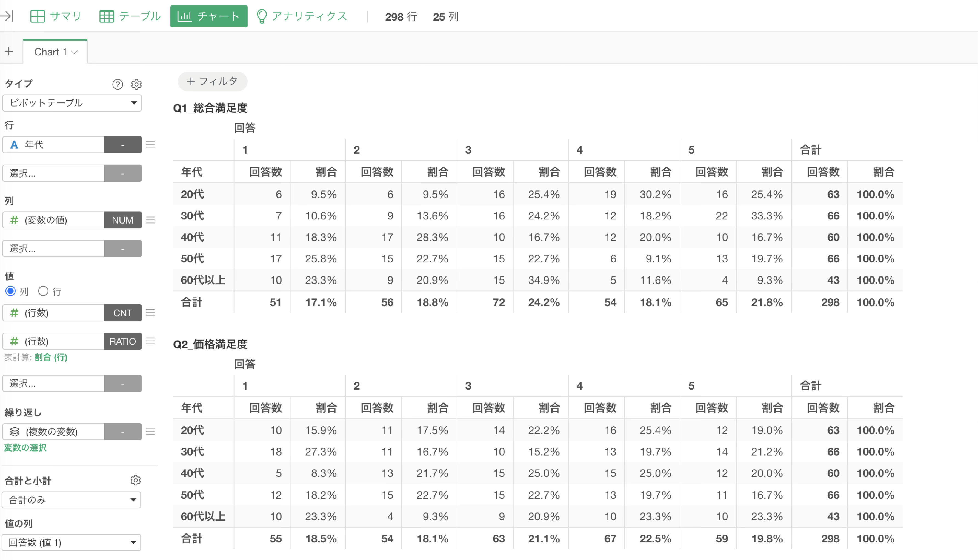The width and height of the screenshot is (978, 560).
Task: Open the menu icon beside RATIO value field
Action: tap(150, 341)
